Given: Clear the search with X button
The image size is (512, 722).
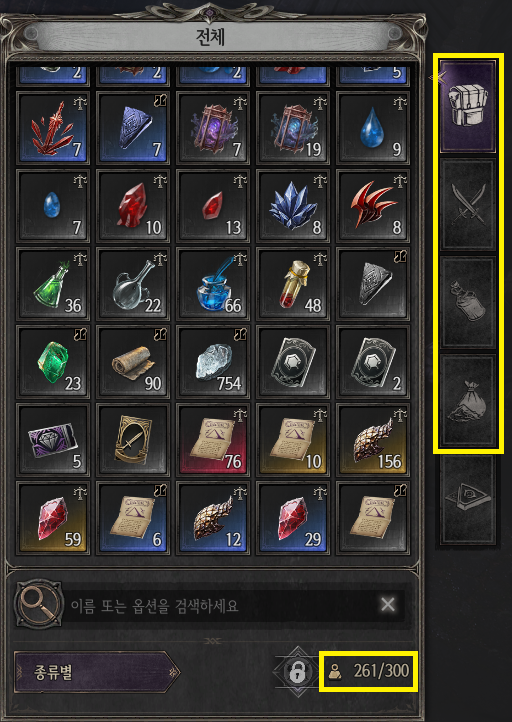Looking at the screenshot, I should [x=388, y=604].
